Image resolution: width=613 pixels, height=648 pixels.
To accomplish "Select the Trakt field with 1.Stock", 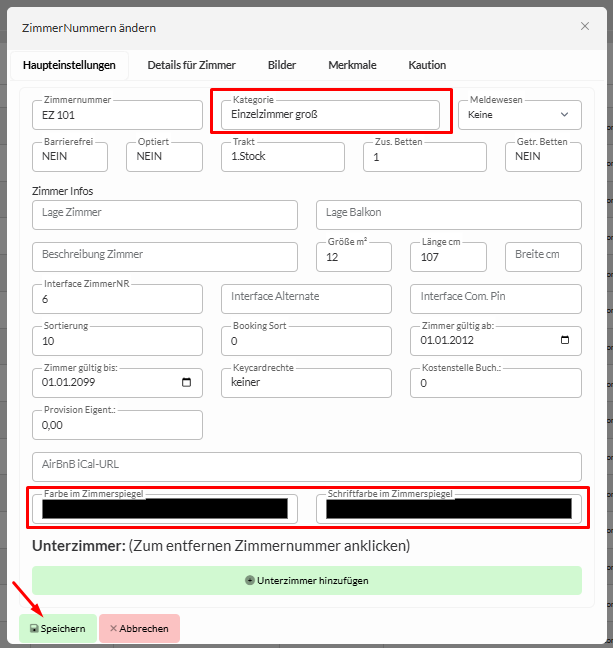I will [282, 157].
